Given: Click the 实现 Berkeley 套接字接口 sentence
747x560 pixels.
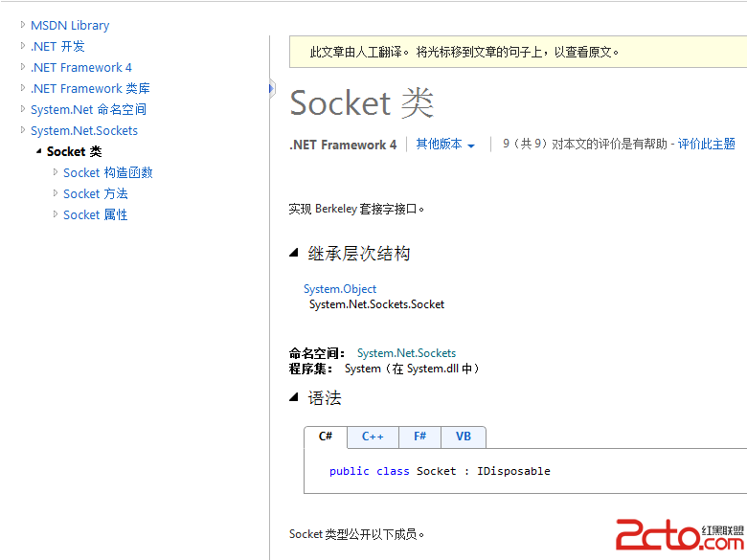Looking at the screenshot, I should [x=356, y=209].
